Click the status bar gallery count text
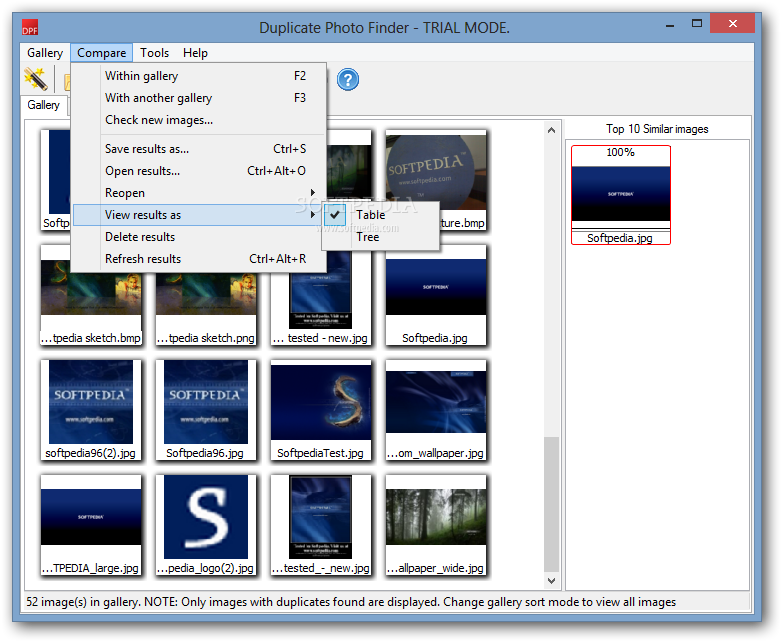This screenshot has height=642, width=782. [351, 602]
